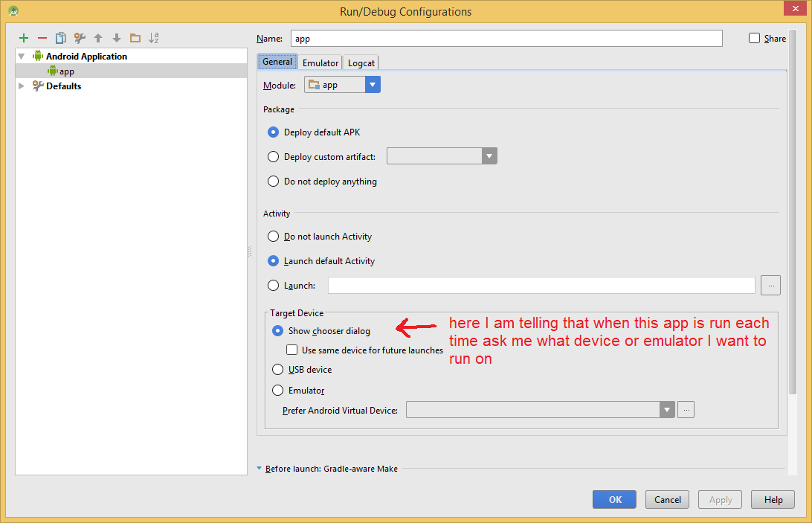Select USB device radio option
The height and width of the screenshot is (523, 812).
278,370
